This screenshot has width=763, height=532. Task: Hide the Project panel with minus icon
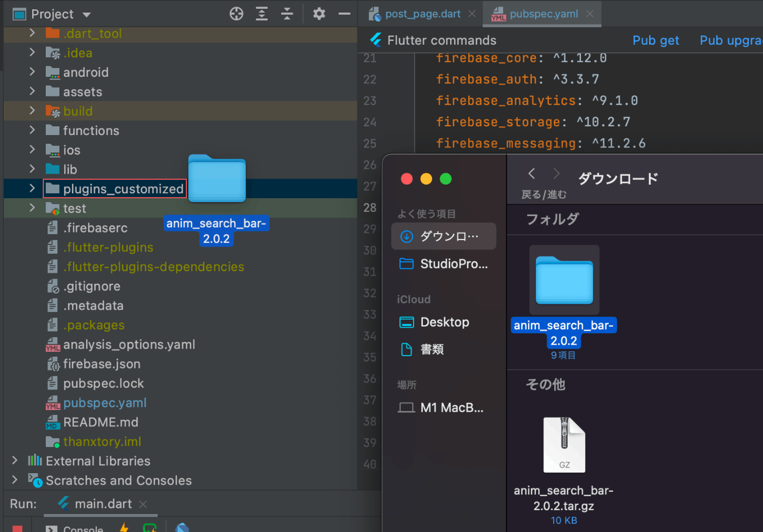coord(344,14)
